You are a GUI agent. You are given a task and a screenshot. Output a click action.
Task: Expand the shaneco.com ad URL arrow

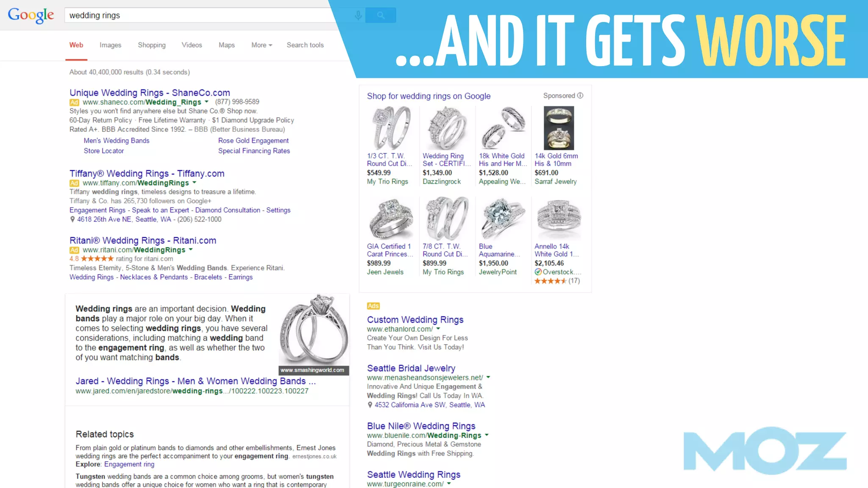[x=206, y=102]
